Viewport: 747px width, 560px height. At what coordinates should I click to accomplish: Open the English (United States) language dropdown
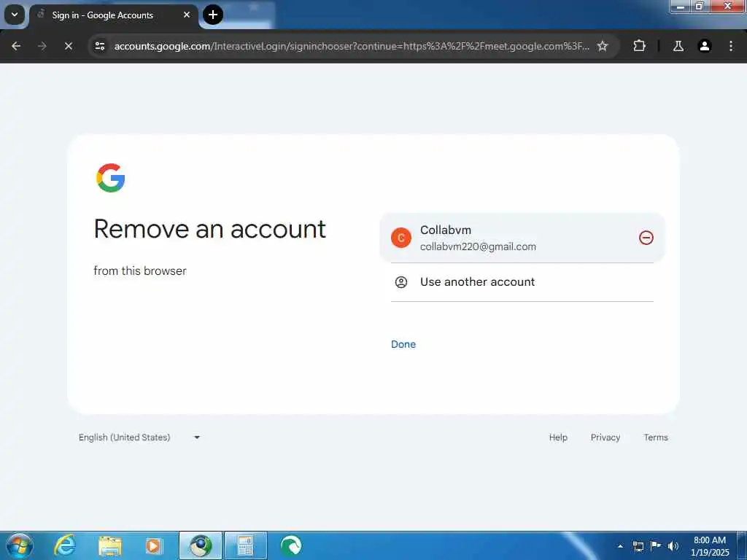pos(139,437)
